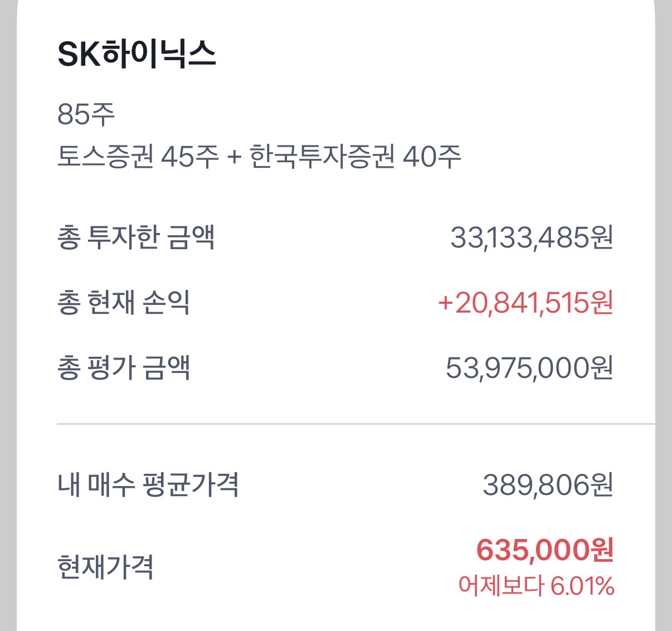The width and height of the screenshot is (672, 631).
Task: Tap the 토스증권 45주 holding text
Action: 138,157
